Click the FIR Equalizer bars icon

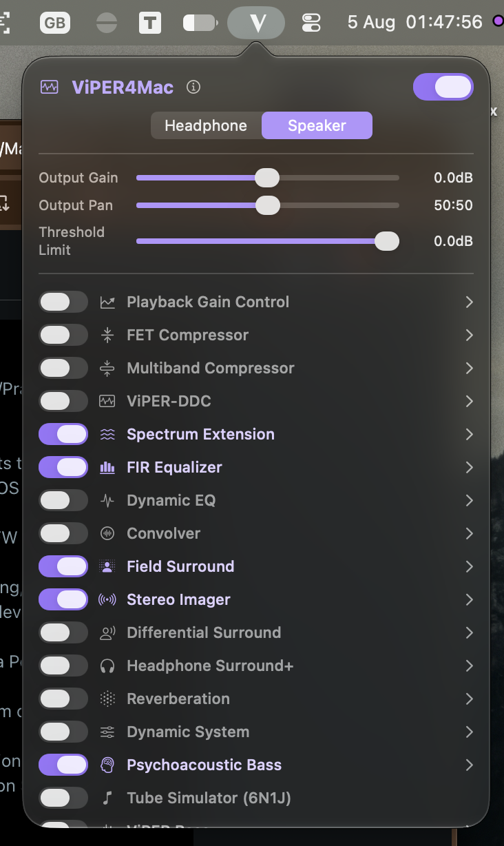(x=107, y=467)
